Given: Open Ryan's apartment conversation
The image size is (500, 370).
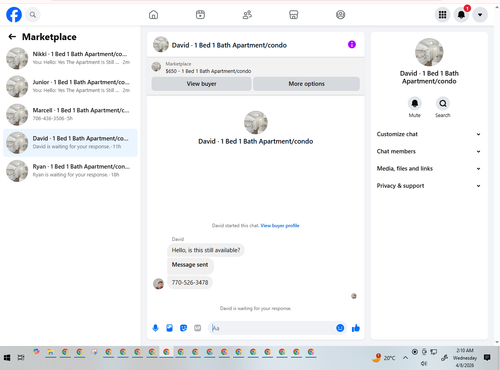Looking at the screenshot, I should pyautogui.click(x=70, y=171).
